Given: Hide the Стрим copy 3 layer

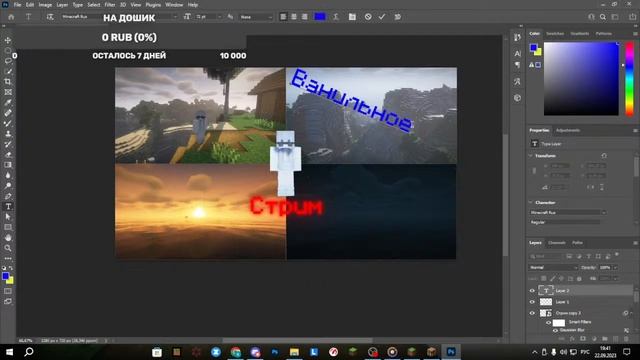Looking at the screenshot, I should click(x=532, y=313).
